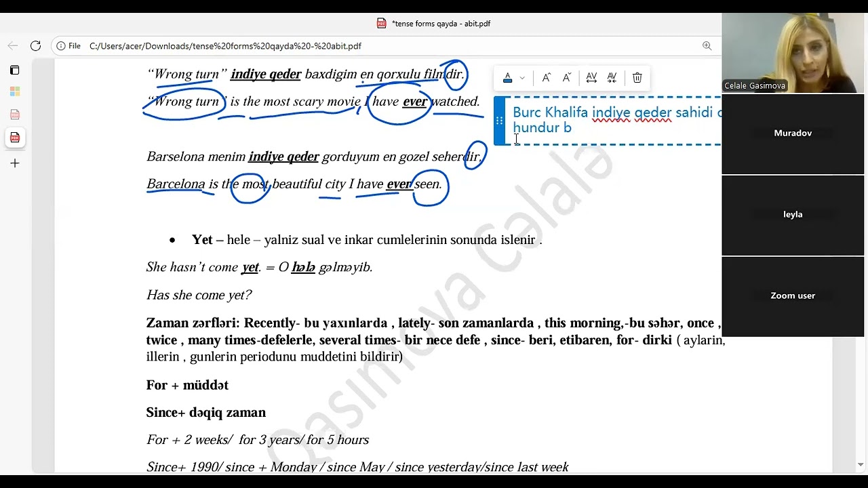This screenshot has height=488, width=868.
Task: View site information icon beside File
Action: pyautogui.click(x=61, y=46)
